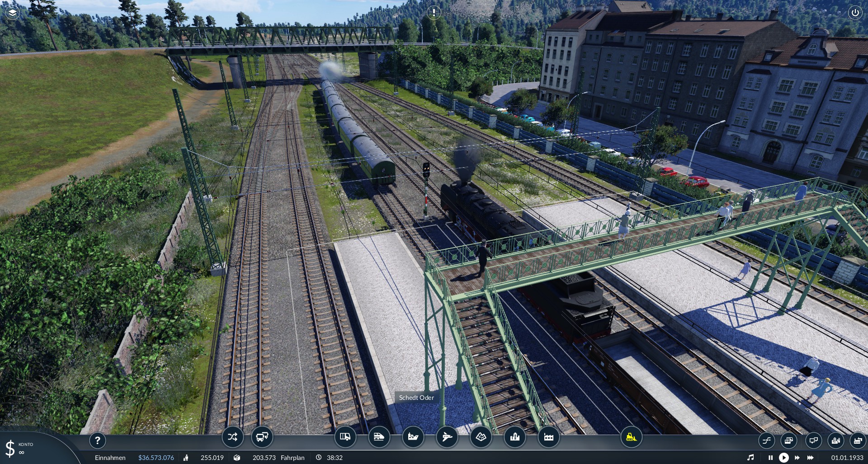Open the lines overview icon

pos(767,440)
